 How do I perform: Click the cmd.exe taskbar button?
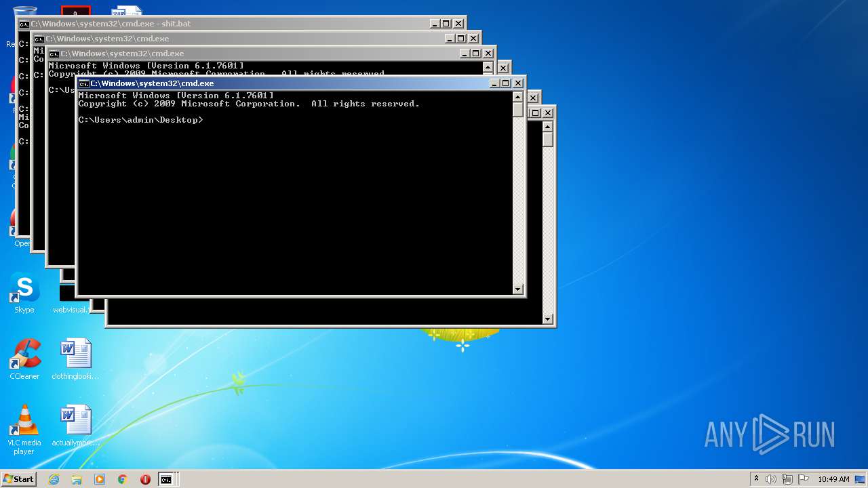click(167, 479)
